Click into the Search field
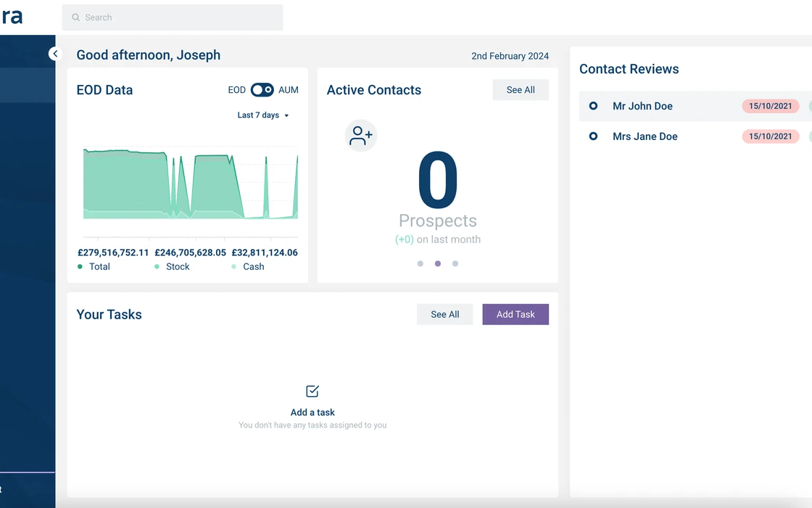This screenshot has width=812, height=508. 173,17
